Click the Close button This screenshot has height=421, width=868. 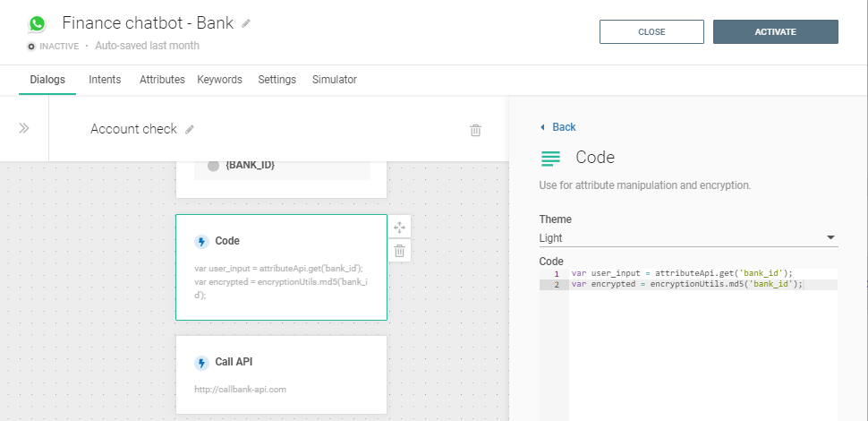click(x=651, y=32)
